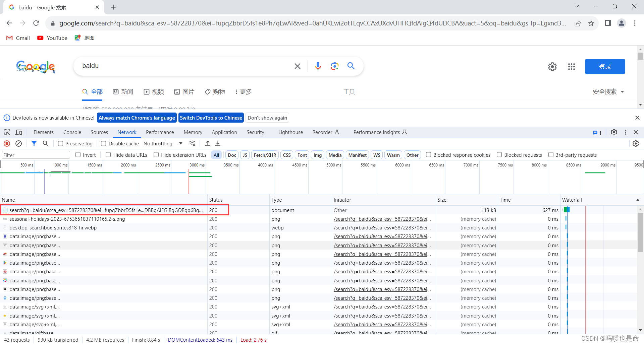Open the YouTube bookmark
Screen dimensions: 644x345
[53, 38]
